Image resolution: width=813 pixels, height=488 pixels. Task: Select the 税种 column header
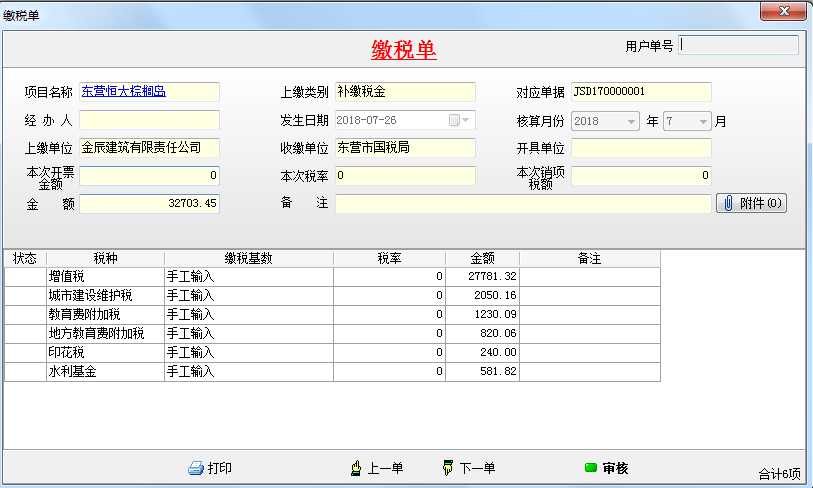(x=105, y=258)
